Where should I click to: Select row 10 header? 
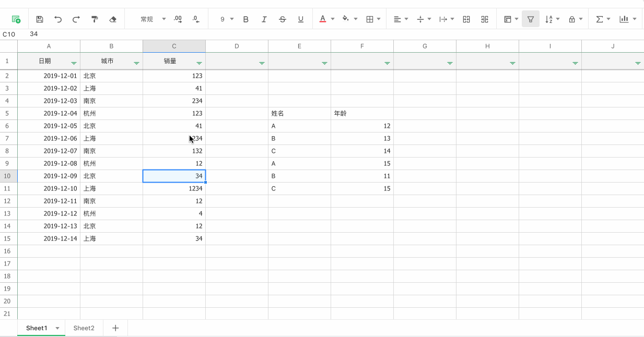point(9,176)
